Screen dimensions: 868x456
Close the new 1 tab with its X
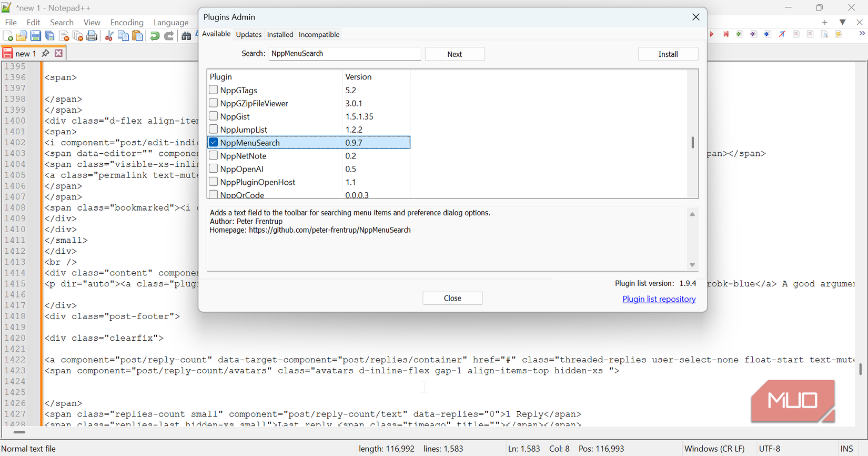coord(59,53)
